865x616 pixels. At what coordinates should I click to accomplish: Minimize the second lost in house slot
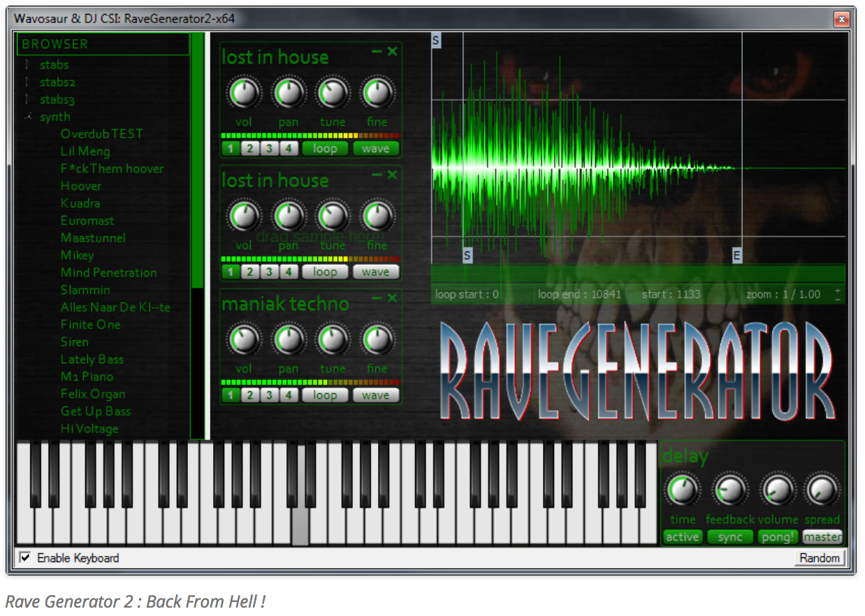coord(377,175)
